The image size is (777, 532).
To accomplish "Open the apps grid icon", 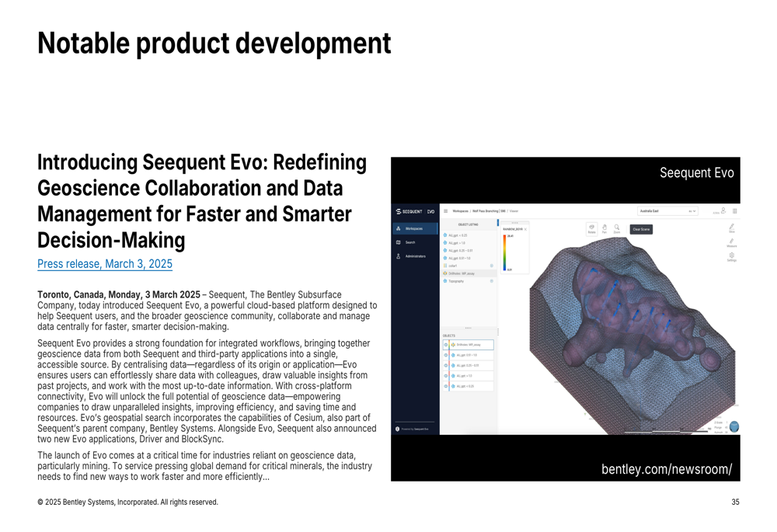I will (735, 210).
